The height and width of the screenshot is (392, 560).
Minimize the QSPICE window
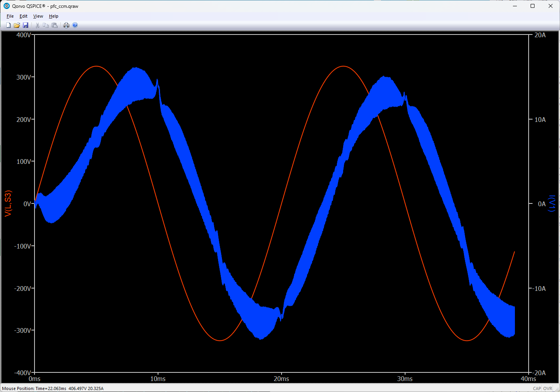[x=515, y=6]
